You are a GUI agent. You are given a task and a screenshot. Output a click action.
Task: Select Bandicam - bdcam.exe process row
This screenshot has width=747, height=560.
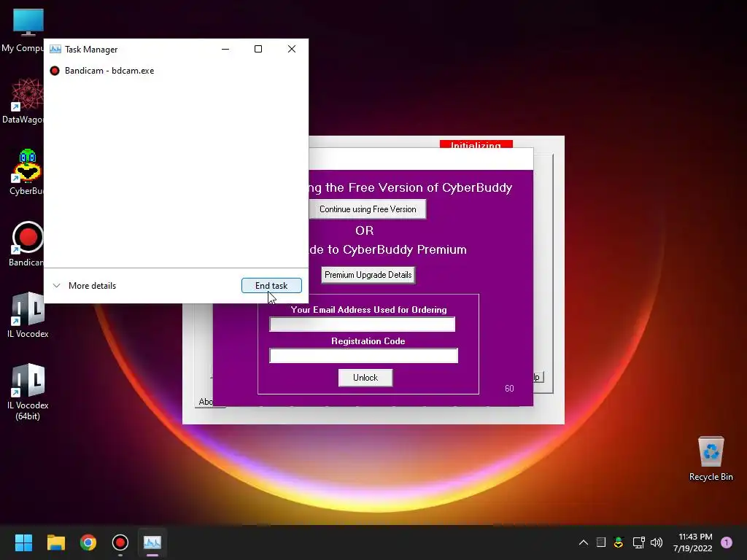[176, 71]
